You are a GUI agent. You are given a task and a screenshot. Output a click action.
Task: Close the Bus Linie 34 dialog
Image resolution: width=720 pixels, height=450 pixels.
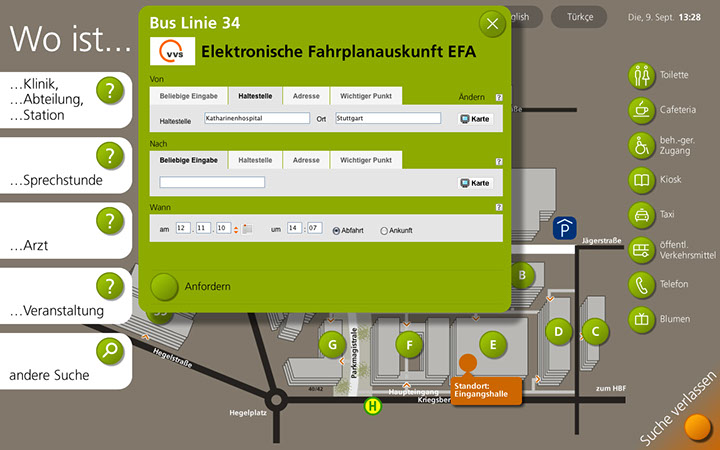[x=491, y=24]
